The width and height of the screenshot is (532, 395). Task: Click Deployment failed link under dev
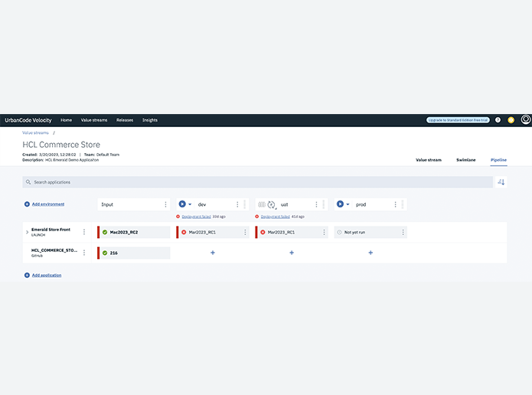click(x=197, y=217)
